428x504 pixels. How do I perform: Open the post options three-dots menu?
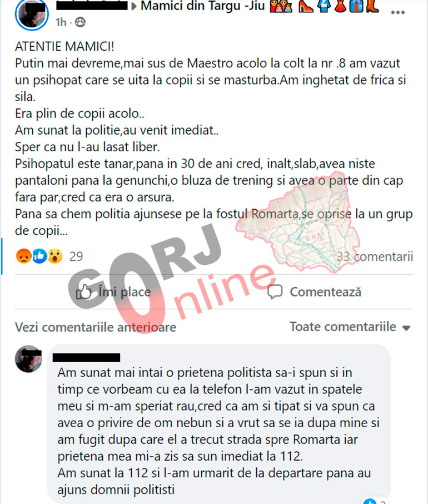point(397,12)
